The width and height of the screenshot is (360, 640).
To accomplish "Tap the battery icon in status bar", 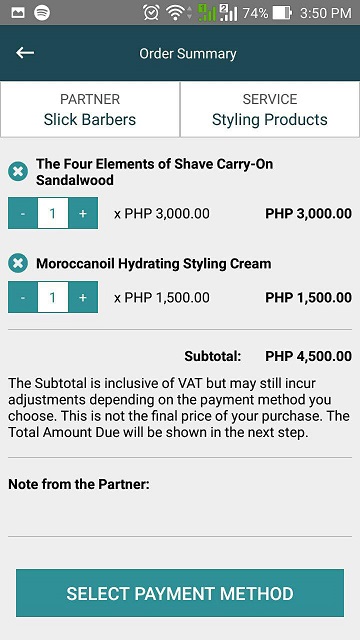I will click(x=282, y=13).
